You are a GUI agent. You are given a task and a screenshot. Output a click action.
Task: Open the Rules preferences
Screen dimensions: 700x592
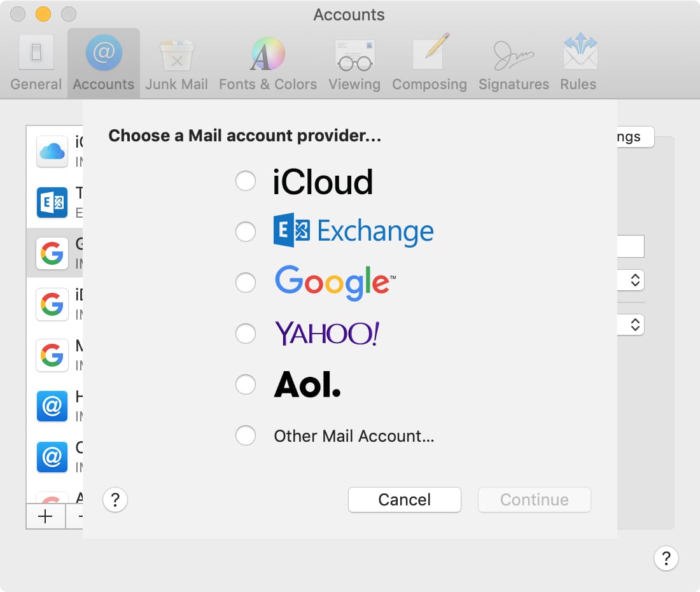(x=578, y=60)
